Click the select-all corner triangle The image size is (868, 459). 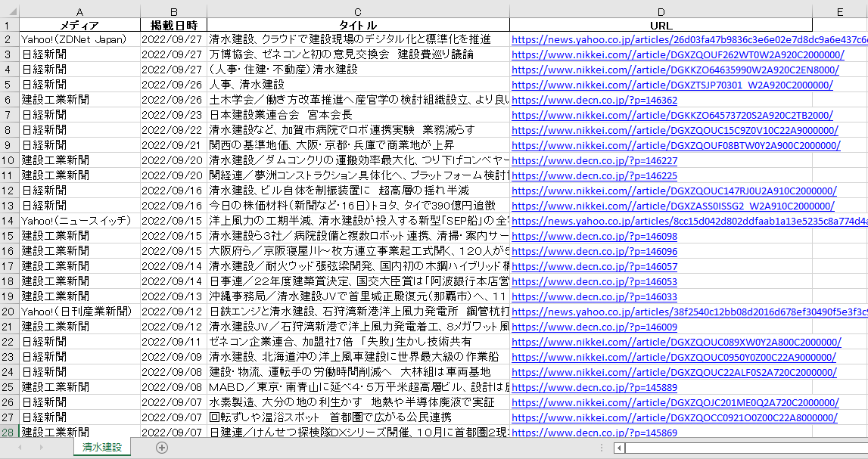click(x=12, y=11)
